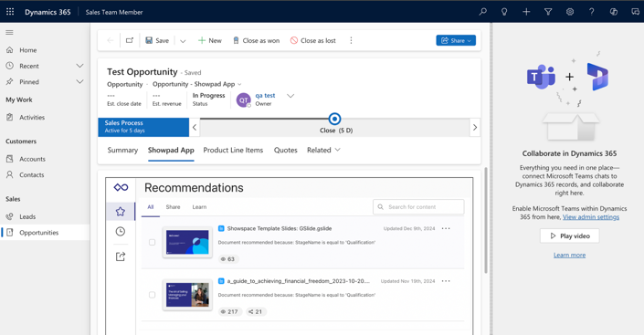Open the Showspace Template Slides thumbnail
This screenshot has width=644, height=335.
[187, 242]
